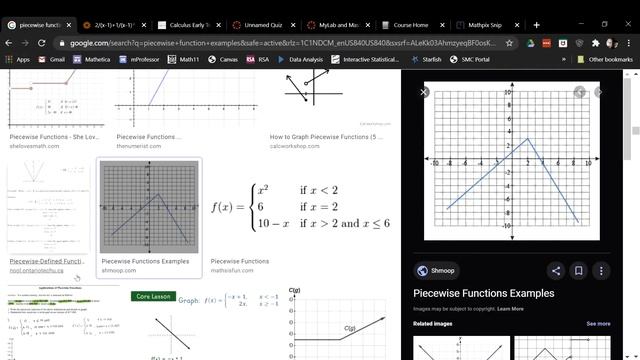Open the thenumerist.com graph thumbnail
The width and height of the screenshot is (640, 360).
[187, 98]
